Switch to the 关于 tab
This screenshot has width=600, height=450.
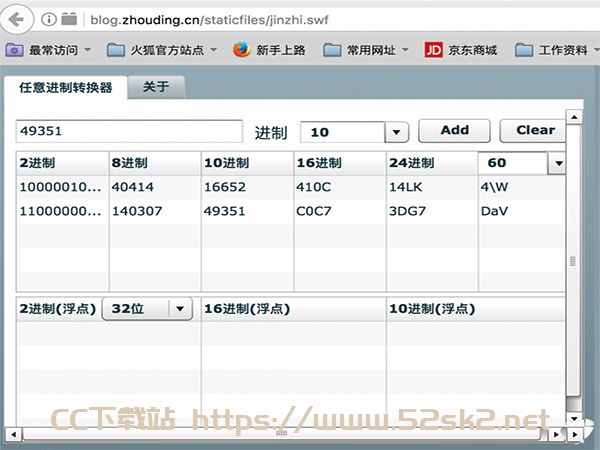pyautogui.click(x=156, y=87)
